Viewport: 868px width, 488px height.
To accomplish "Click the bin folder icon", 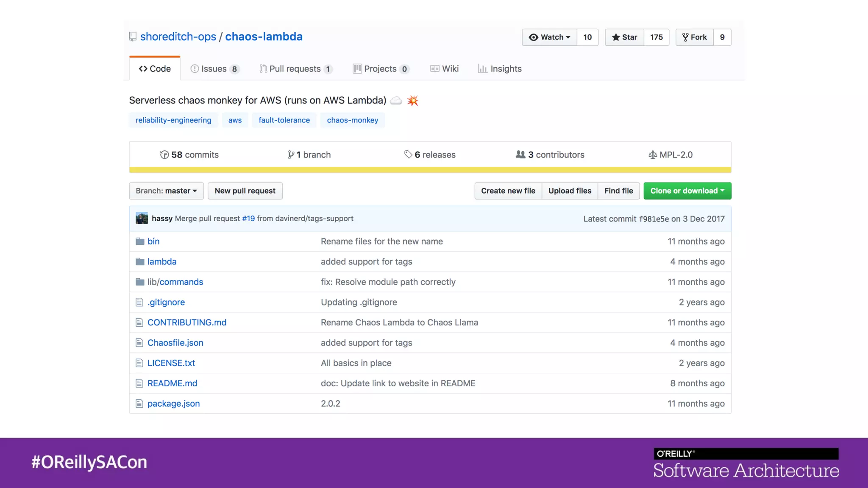I will point(140,241).
